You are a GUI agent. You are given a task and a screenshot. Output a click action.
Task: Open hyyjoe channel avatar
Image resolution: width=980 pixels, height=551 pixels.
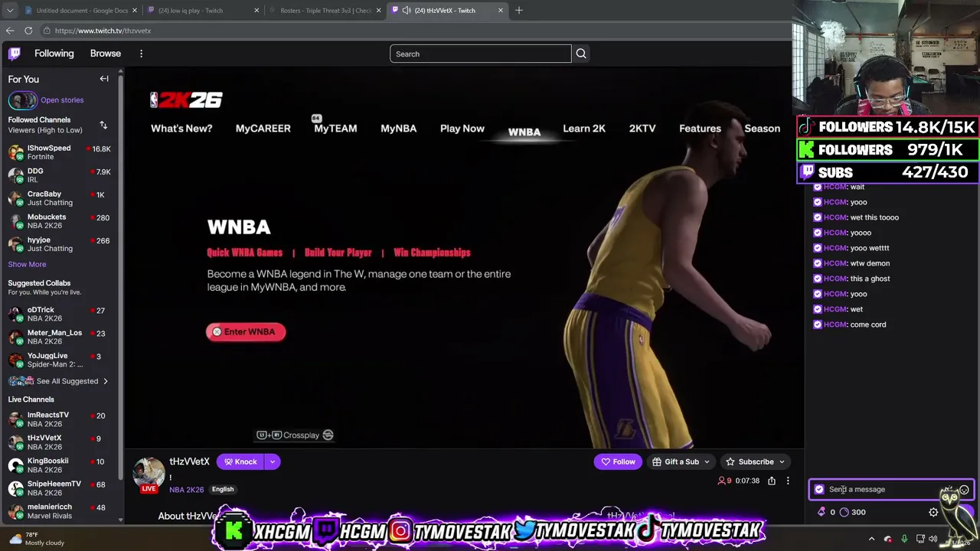click(16, 244)
